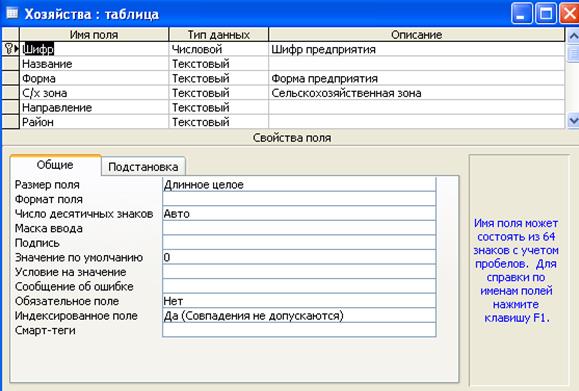
Task: Click the Имя поля column header
Action: pyautogui.click(x=94, y=35)
